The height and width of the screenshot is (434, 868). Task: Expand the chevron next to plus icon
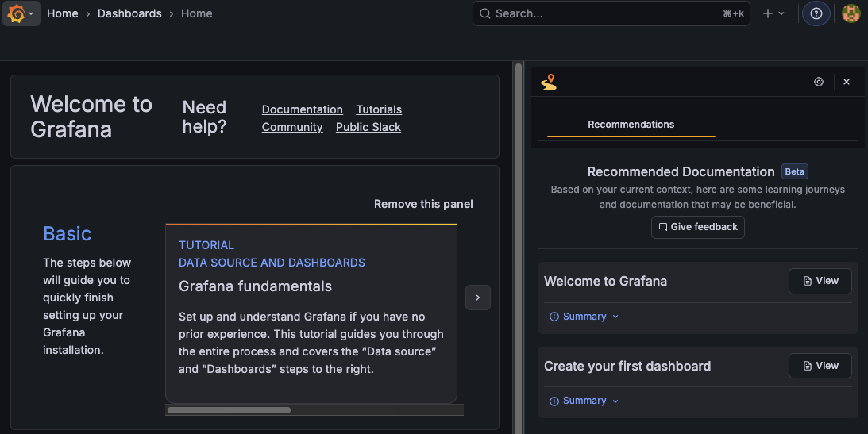781,13
